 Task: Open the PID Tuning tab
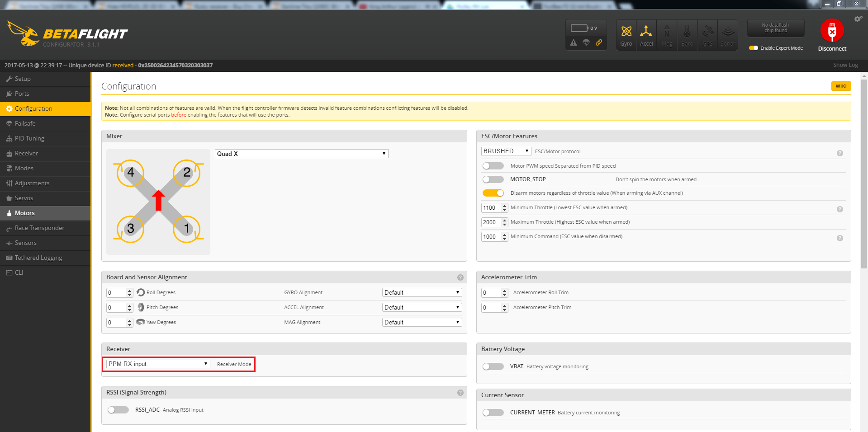[45, 138]
